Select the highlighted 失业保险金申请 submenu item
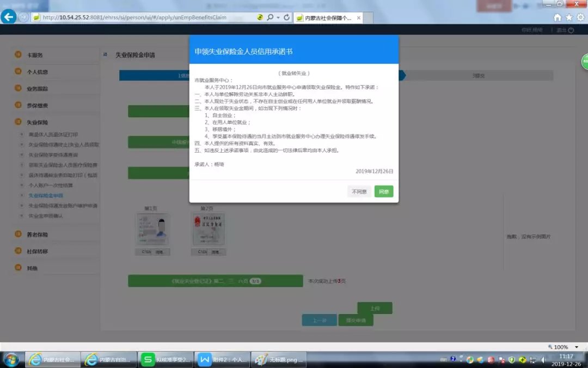 pos(46,196)
